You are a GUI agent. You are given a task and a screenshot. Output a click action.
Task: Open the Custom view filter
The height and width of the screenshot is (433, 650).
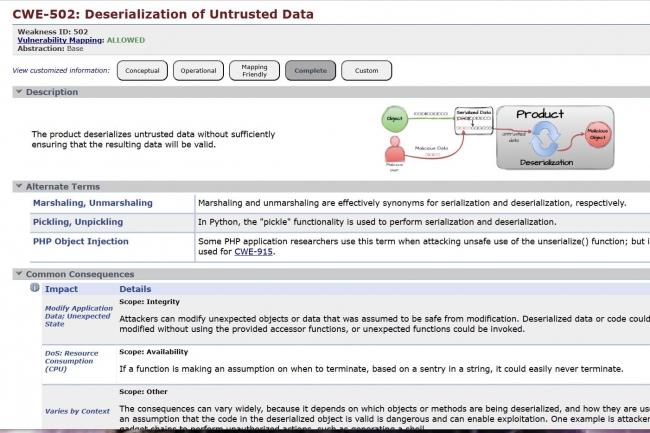click(x=366, y=70)
